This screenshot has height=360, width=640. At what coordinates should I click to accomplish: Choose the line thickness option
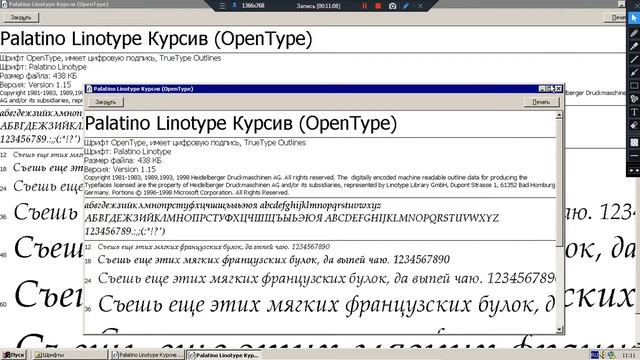click(634, 156)
